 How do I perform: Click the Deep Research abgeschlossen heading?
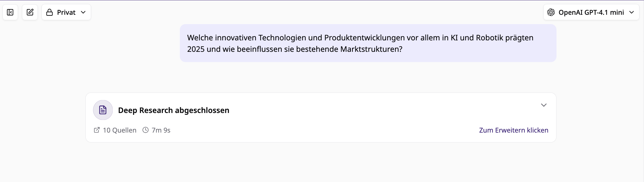click(x=173, y=110)
